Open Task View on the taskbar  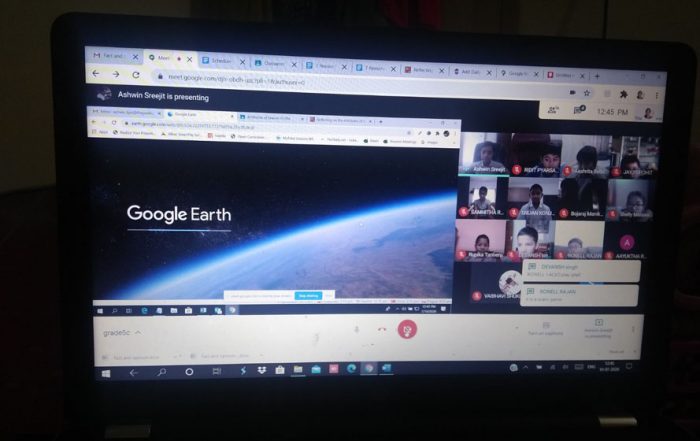[x=217, y=371]
